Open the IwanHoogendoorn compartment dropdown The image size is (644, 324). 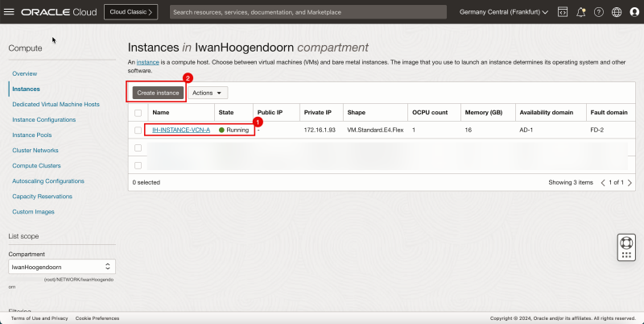point(62,266)
